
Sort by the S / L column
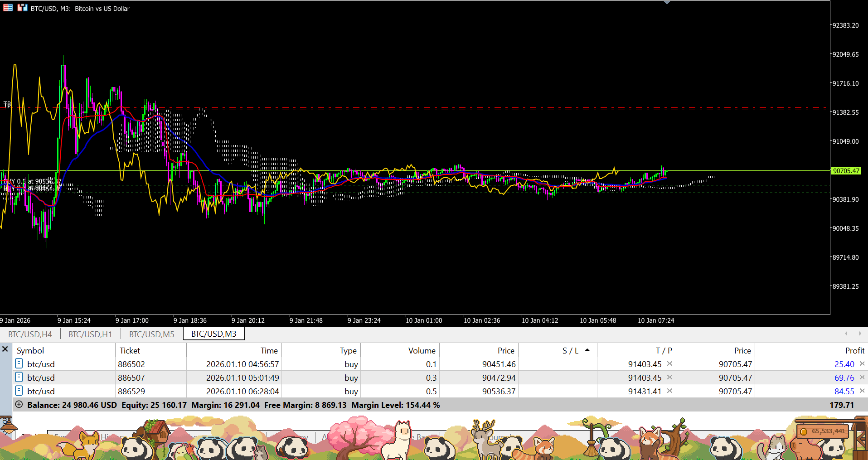(570, 350)
